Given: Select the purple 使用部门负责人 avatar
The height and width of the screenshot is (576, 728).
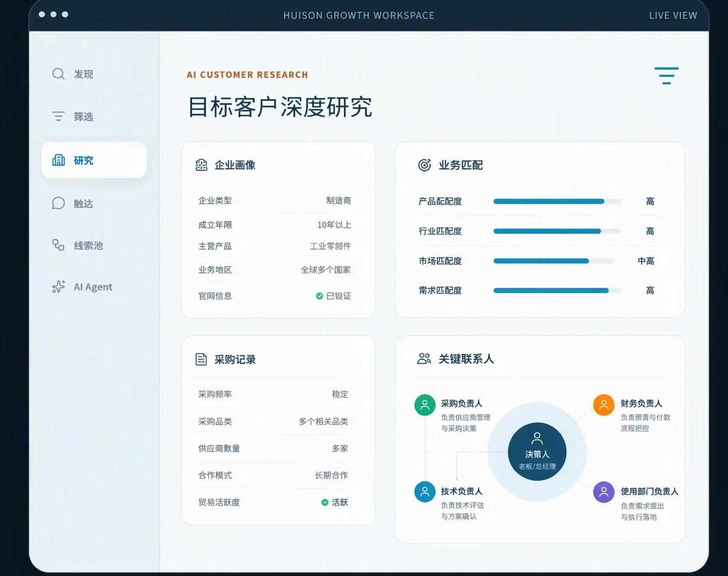Looking at the screenshot, I should click(x=604, y=491).
